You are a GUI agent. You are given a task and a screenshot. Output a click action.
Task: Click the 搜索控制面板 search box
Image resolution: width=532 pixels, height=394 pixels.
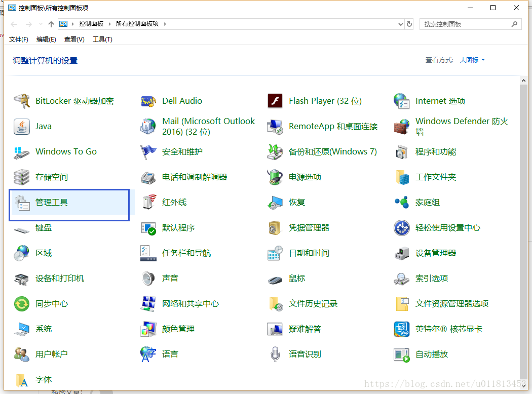coord(470,24)
